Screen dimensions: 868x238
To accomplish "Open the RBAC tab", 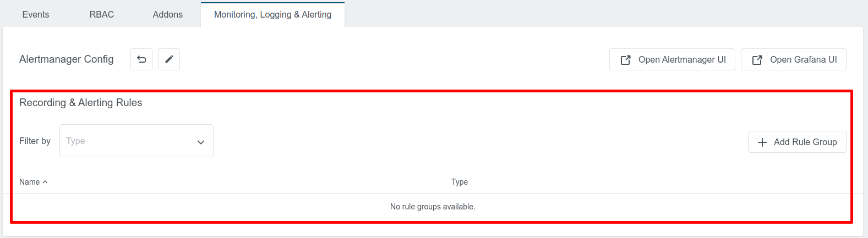I will (x=102, y=15).
